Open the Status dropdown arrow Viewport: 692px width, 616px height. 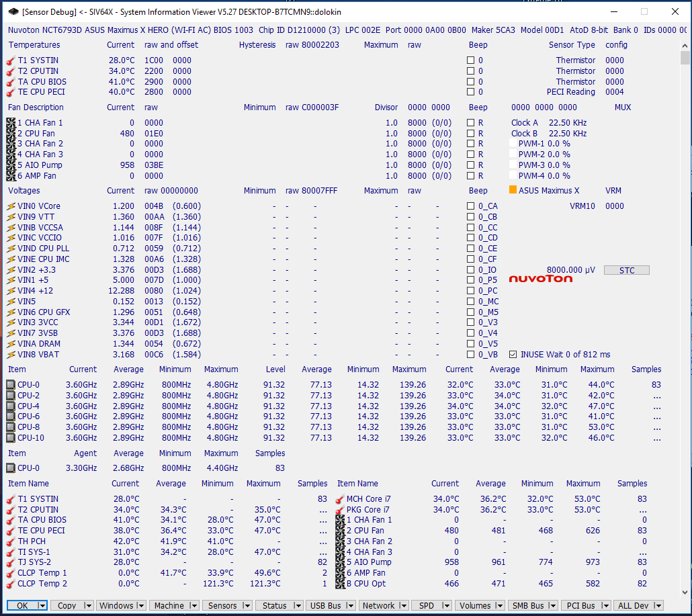coord(298,606)
